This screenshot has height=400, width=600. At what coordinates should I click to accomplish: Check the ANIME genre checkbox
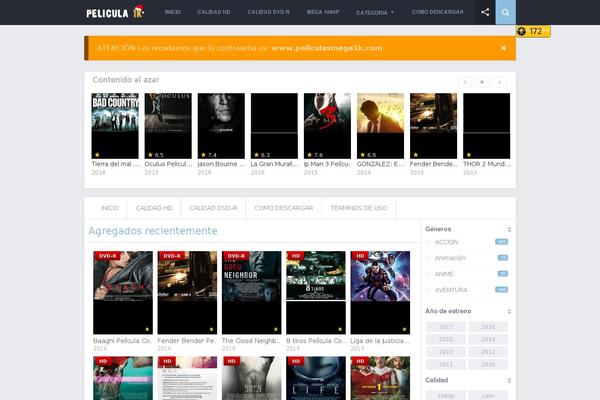[428, 274]
